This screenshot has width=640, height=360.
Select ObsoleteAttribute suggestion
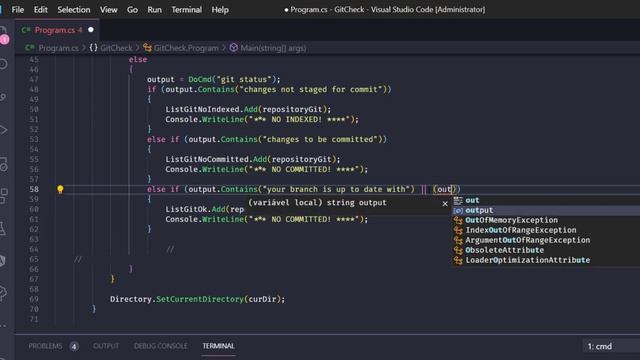(546, 250)
